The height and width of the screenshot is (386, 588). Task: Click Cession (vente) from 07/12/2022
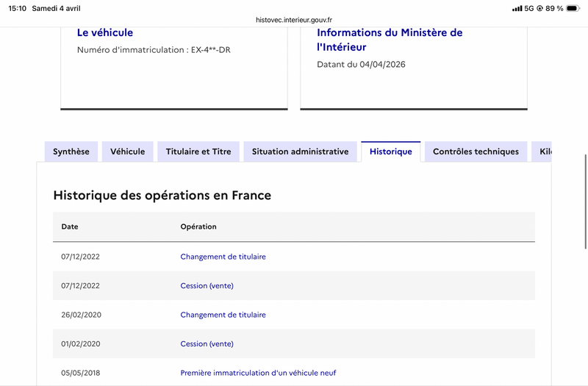[207, 285]
